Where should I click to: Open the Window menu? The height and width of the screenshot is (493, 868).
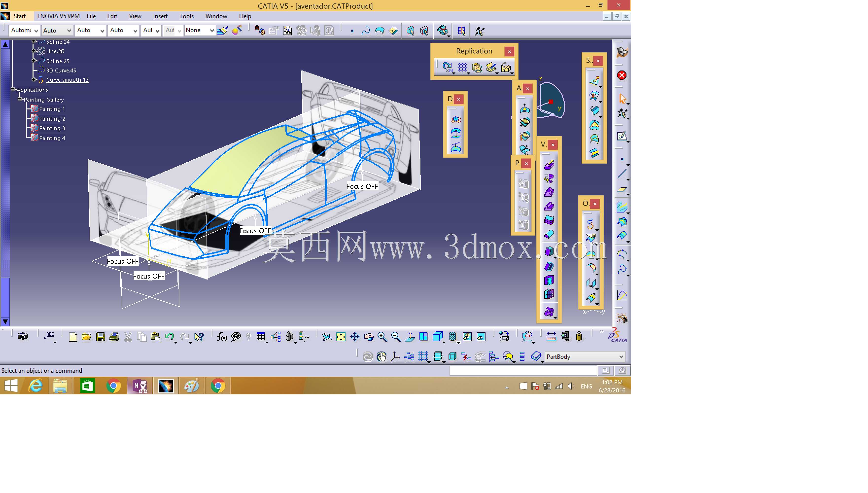[x=216, y=16]
